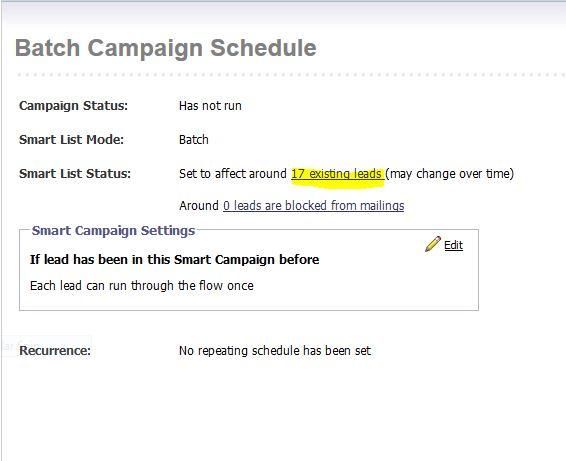Open the Edit link in Smart Campaign Settings
The height and width of the screenshot is (461, 566).
tap(453, 245)
